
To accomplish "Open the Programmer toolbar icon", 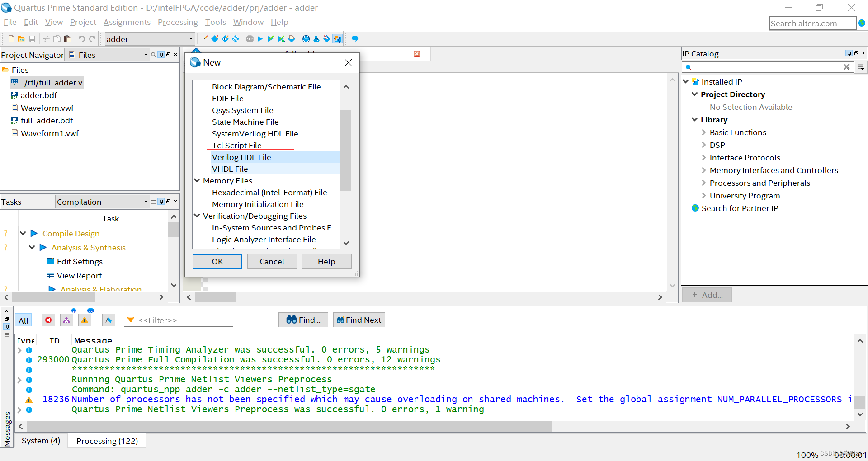I will [326, 39].
